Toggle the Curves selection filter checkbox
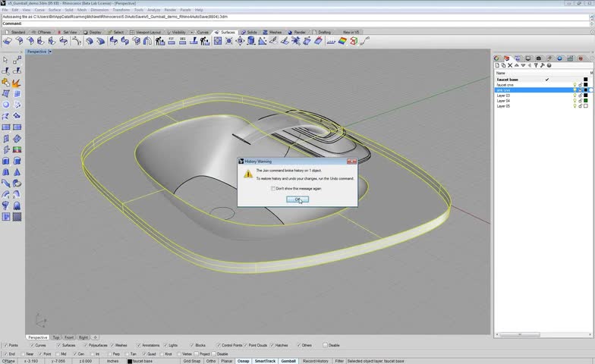Screen dimensions: 595x364 [32, 346]
